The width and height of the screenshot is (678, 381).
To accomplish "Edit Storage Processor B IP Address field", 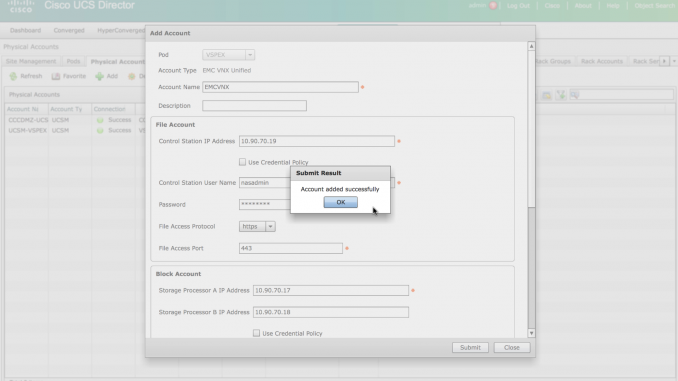I will (x=330, y=312).
